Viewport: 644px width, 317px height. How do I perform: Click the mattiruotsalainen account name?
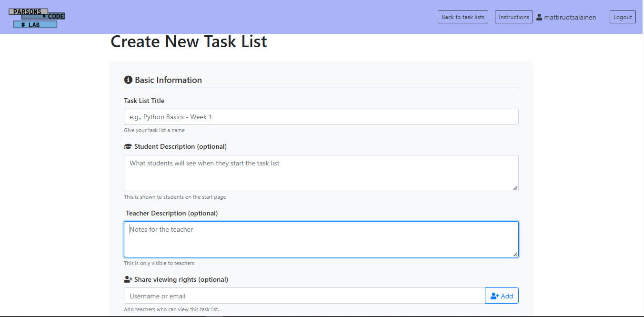pos(569,17)
